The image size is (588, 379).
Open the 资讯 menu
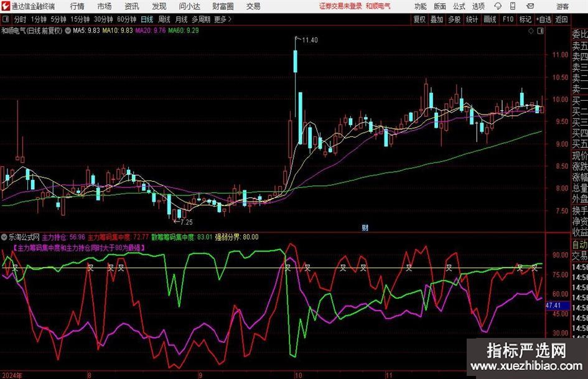(x=132, y=6)
